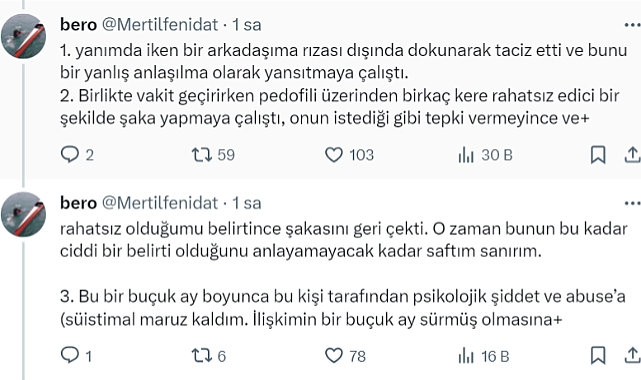Open bero's profile name in first tweet
Screen dimensions: 641x380
pyautogui.click(x=78, y=25)
